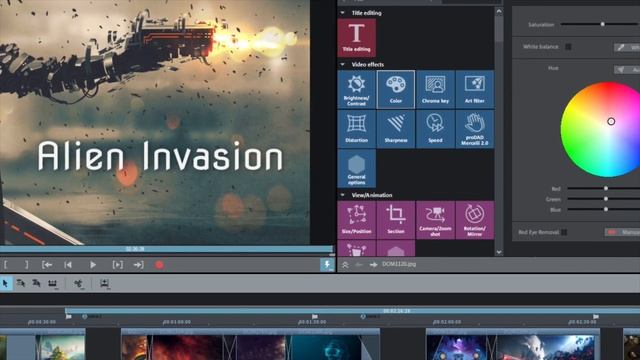Open the Brightness/Contrast effect
640x360 pixels.
tap(356, 89)
